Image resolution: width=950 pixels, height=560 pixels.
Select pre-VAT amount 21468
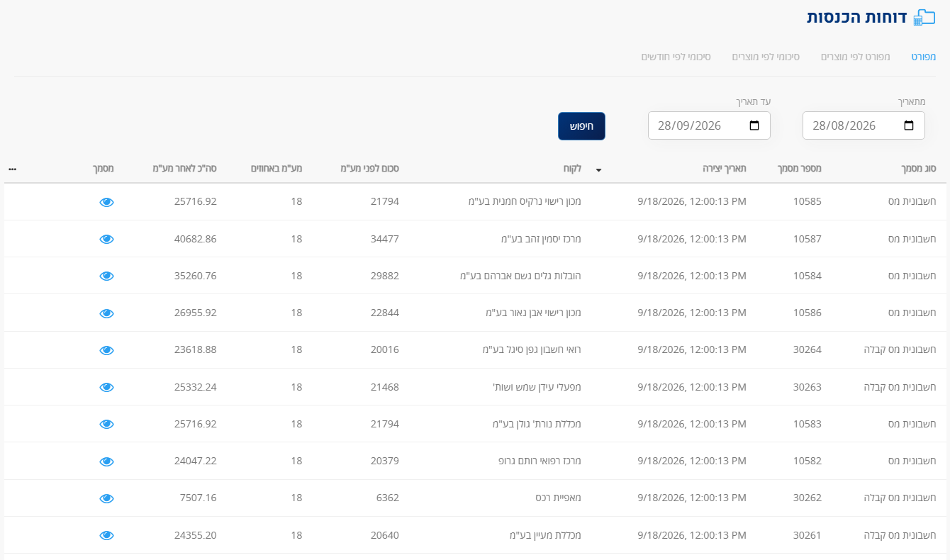(x=385, y=387)
